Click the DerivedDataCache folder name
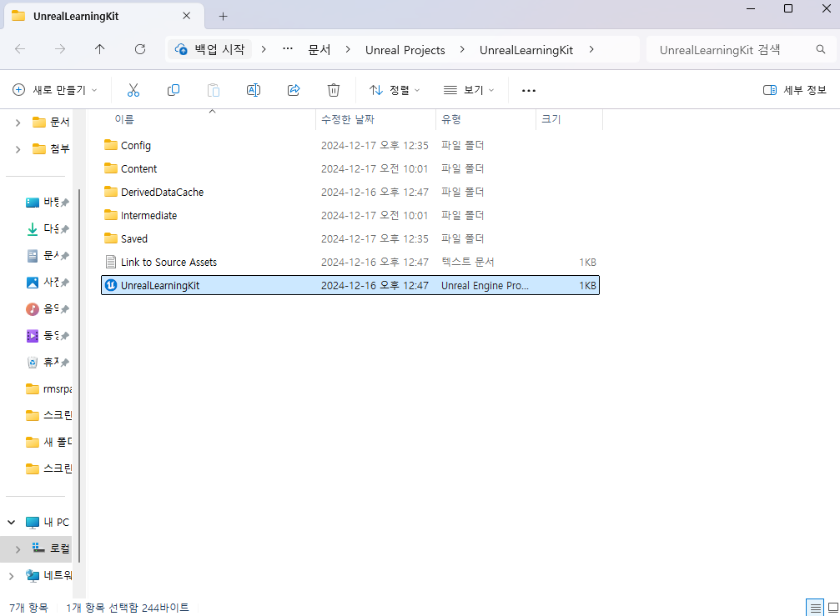Image resolution: width=840 pixels, height=616 pixels. click(x=163, y=192)
